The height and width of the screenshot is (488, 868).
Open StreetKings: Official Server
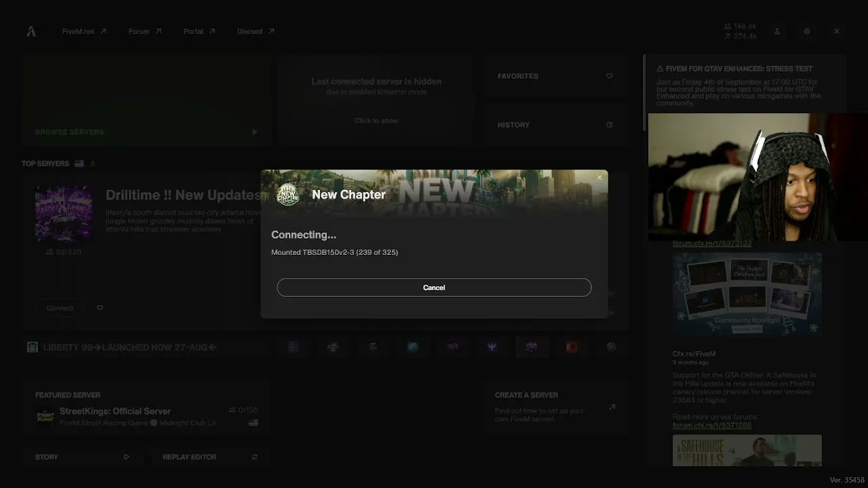[115, 411]
